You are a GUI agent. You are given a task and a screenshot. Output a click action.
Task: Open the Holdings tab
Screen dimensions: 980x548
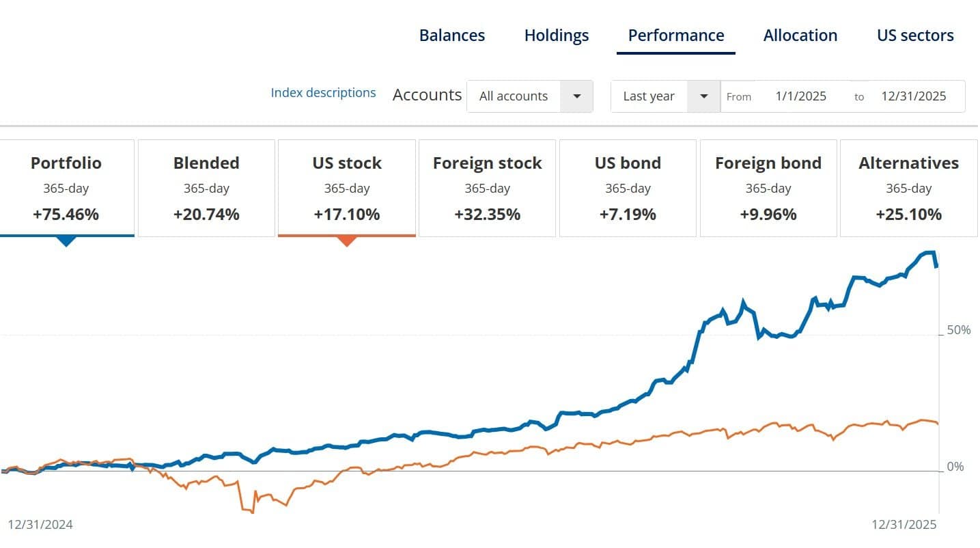click(556, 36)
